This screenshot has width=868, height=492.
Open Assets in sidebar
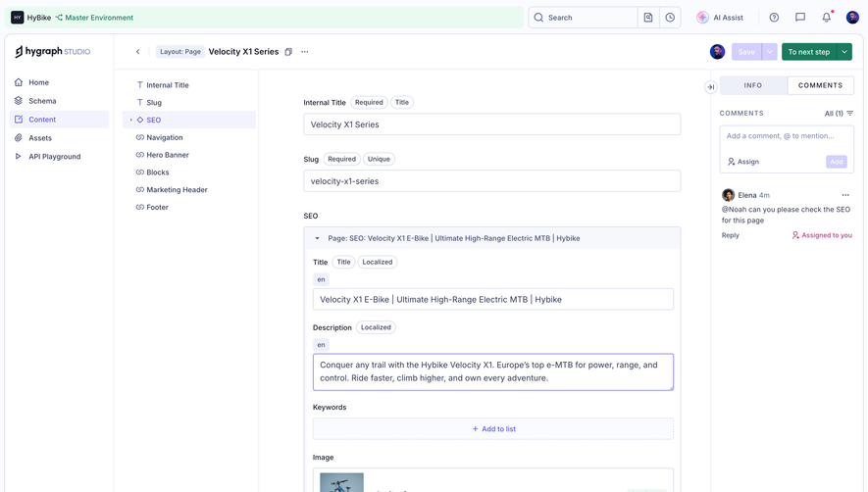click(x=59, y=138)
